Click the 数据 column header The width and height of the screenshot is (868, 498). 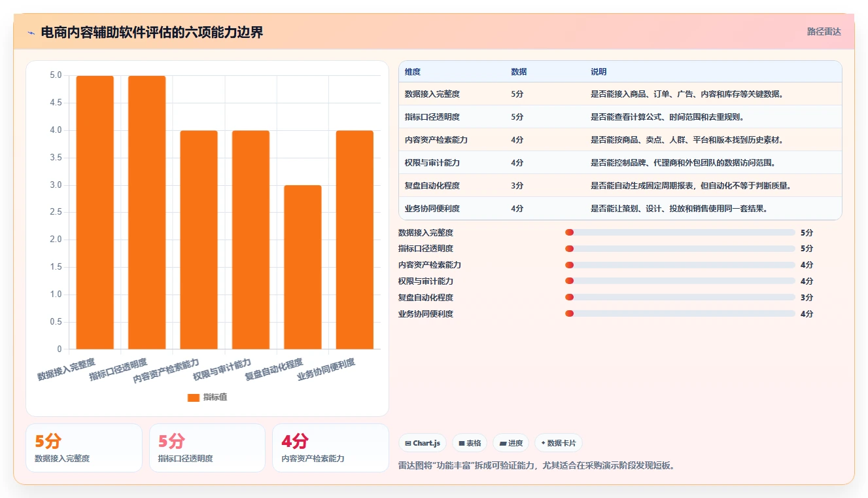click(519, 71)
